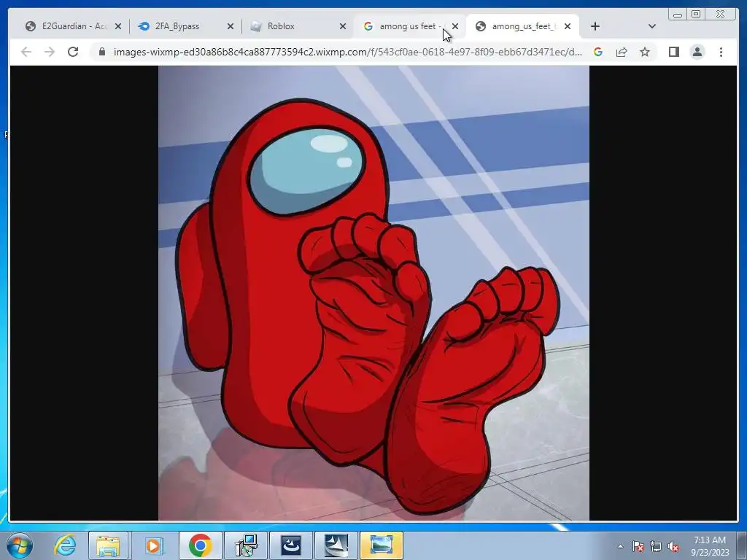Close the active among_us_feet image tab

[x=568, y=27]
